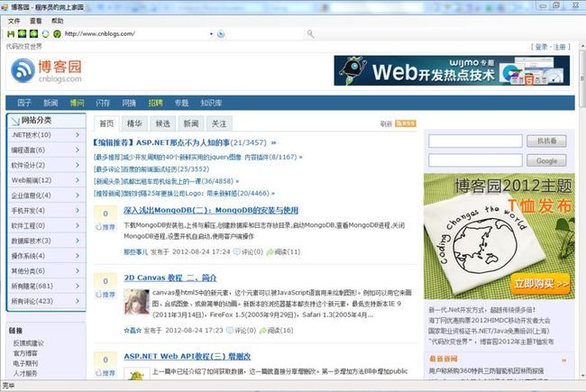This screenshot has width=586, height=392.
Task: Open 招聘 in the blue nav bar
Action: coord(155,103)
